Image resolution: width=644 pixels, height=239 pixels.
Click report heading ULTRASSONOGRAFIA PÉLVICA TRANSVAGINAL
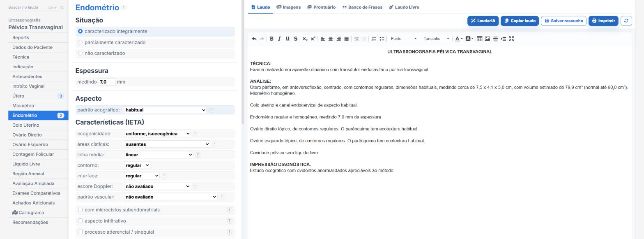point(439,51)
